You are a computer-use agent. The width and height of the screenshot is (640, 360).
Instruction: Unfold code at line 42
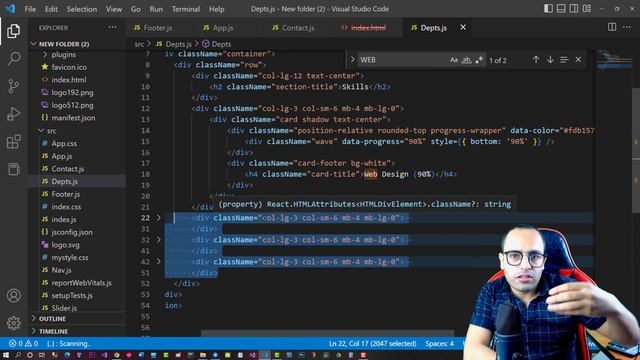coord(159,262)
